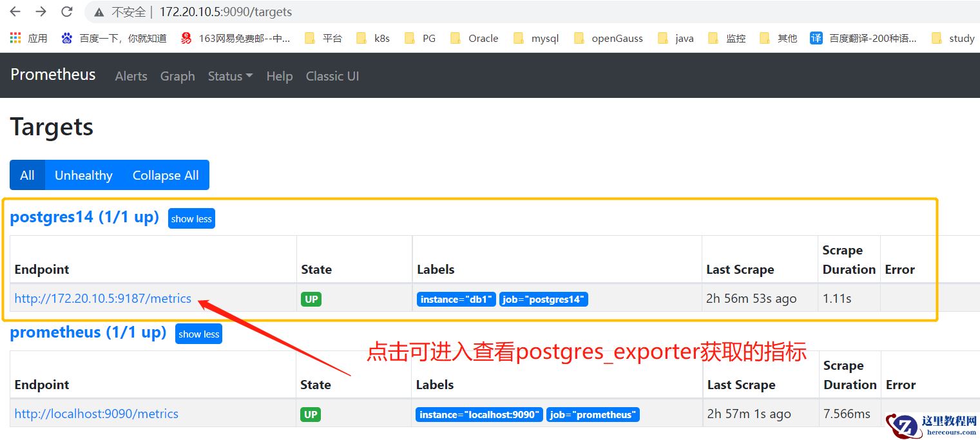The image size is (980, 440).
Task: Open the apps grid bookmark icon
Action: click(x=15, y=38)
